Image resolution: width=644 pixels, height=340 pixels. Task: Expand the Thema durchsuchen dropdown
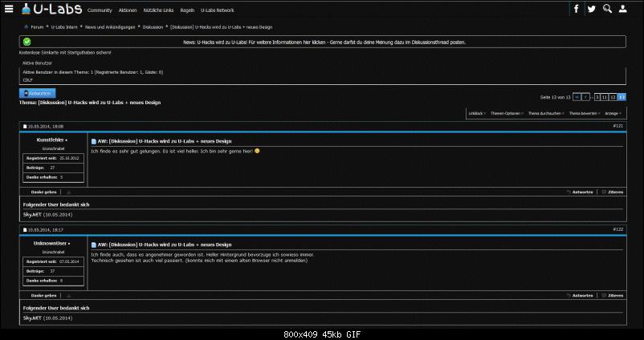tap(546, 113)
